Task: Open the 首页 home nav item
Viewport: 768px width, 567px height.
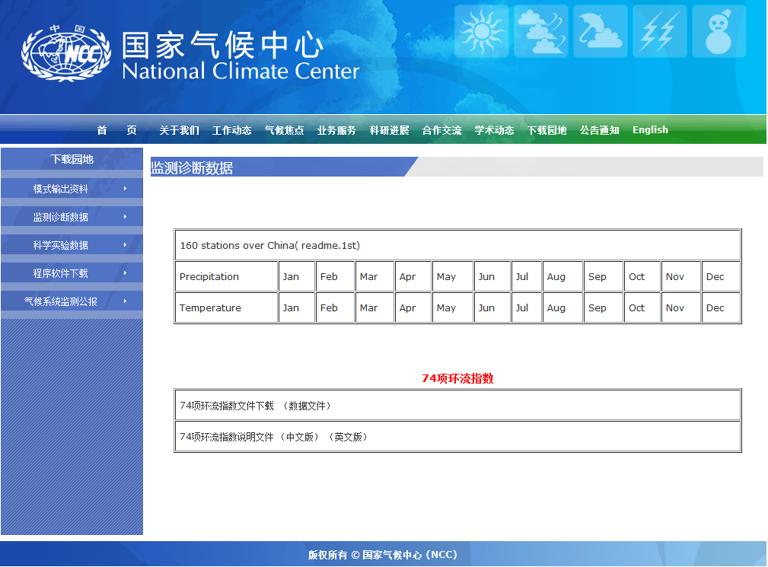Action: (117, 130)
